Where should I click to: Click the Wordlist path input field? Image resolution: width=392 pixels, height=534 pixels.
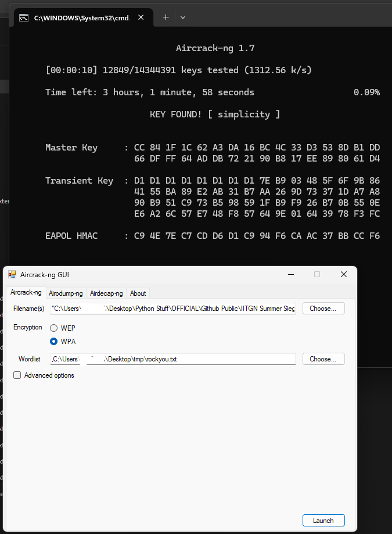pos(173,359)
